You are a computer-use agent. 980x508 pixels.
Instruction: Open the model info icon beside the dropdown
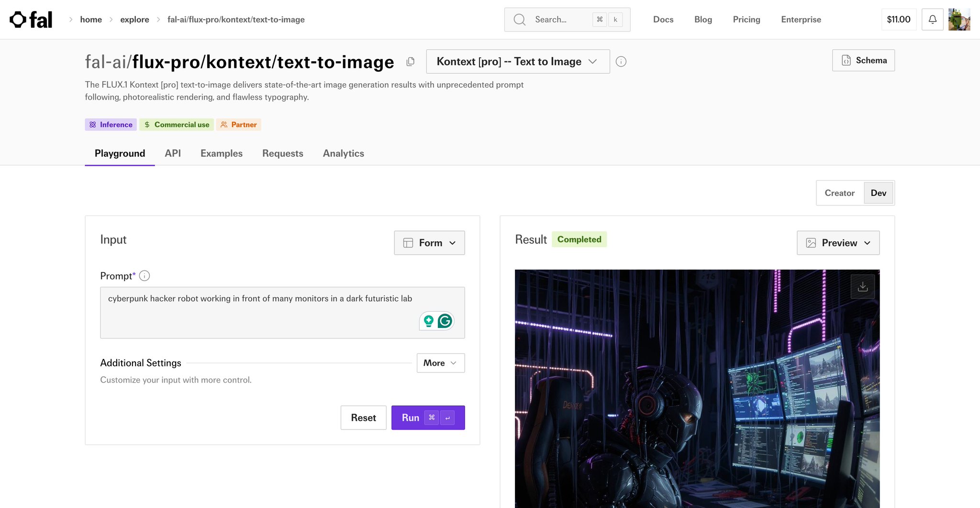621,62
